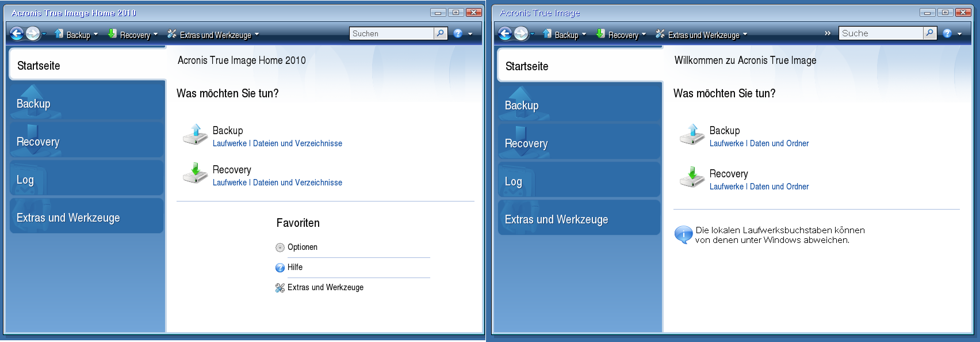Click Backup drive icon in right window main pane
Screen dimensions: 980x342
click(692, 134)
